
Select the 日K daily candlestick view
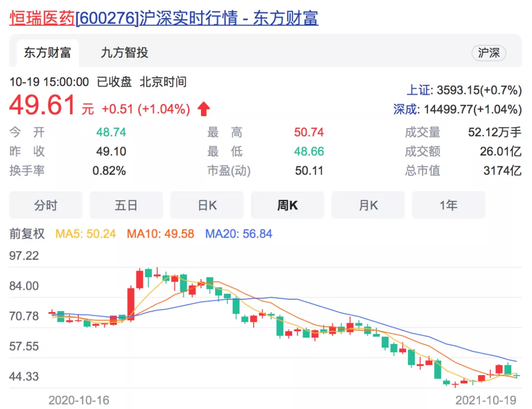click(207, 205)
